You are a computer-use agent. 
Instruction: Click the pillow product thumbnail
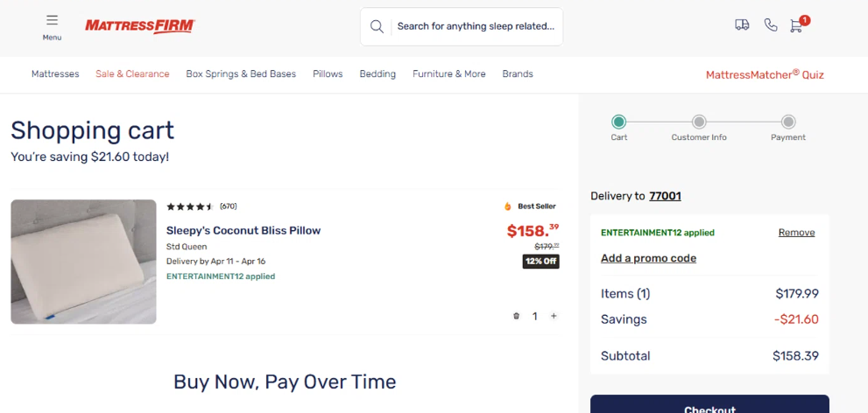(83, 262)
